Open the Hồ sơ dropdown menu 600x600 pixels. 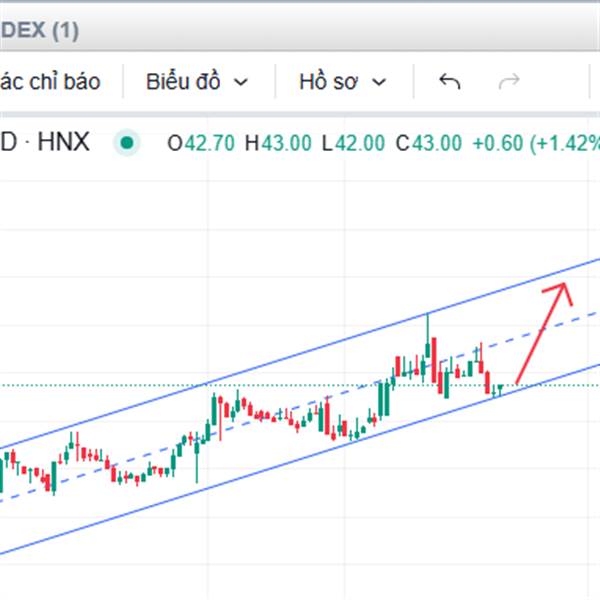(x=342, y=82)
